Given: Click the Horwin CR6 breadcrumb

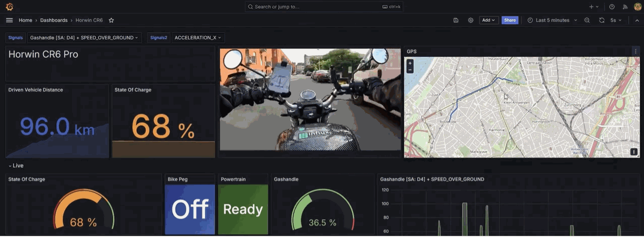Looking at the screenshot, I should tap(89, 20).
